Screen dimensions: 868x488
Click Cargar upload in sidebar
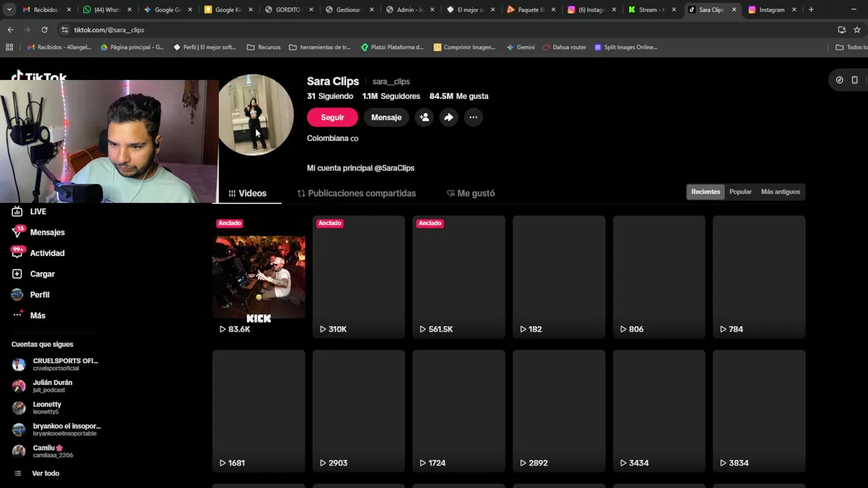coord(33,274)
